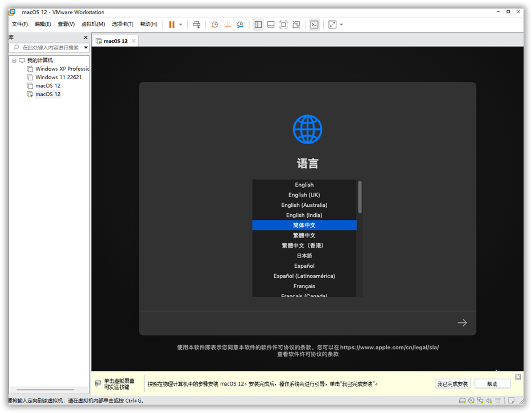
Task: Choose Español in the language list
Action: coord(304,266)
